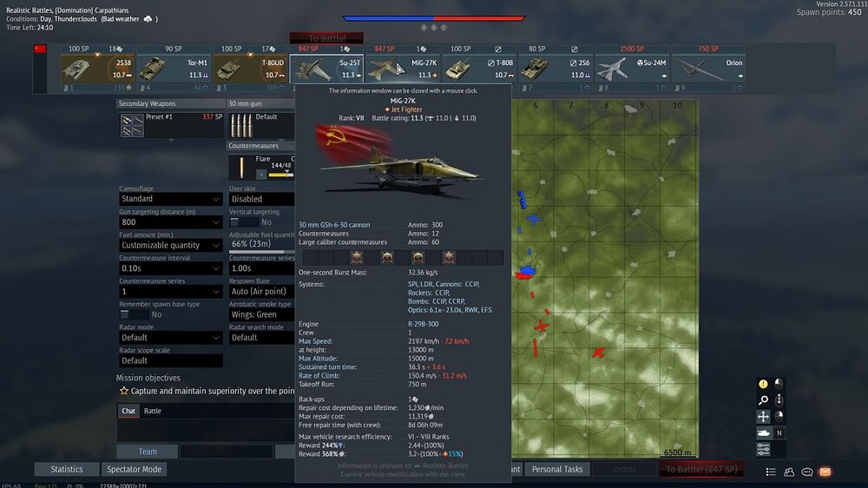Click the left-mouse-button hint icon in the map controls
Screen dimensions: 868x488
click(779, 383)
